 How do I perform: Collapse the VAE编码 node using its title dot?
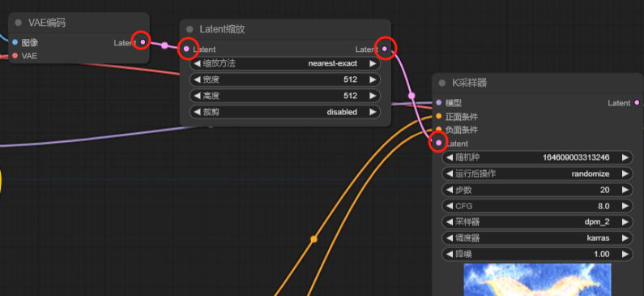click(18, 23)
